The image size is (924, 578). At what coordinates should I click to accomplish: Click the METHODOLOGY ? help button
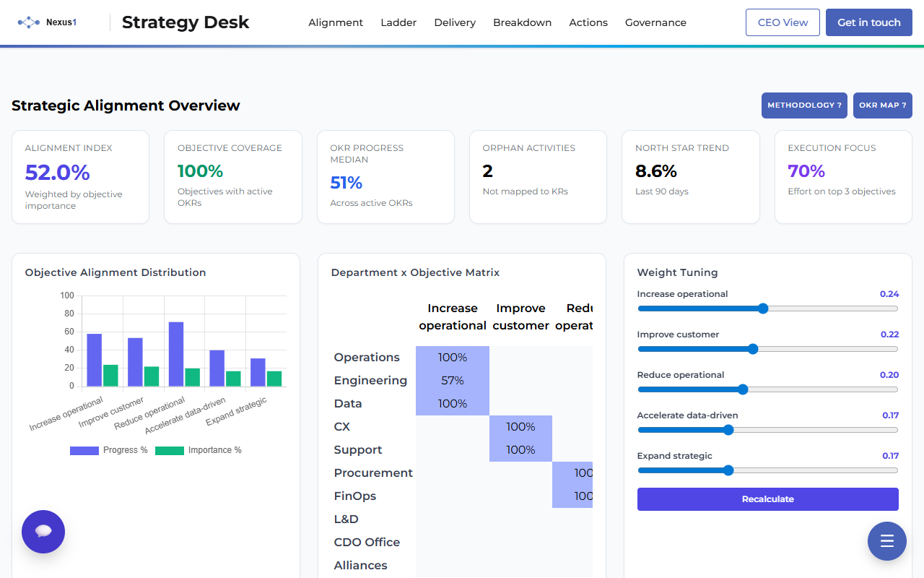click(804, 105)
